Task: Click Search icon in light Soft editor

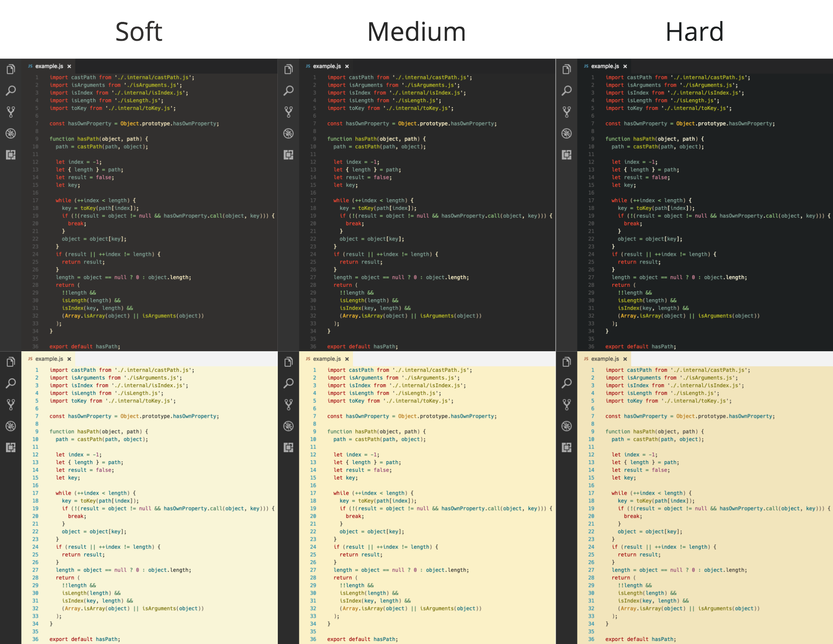Action: [11, 383]
